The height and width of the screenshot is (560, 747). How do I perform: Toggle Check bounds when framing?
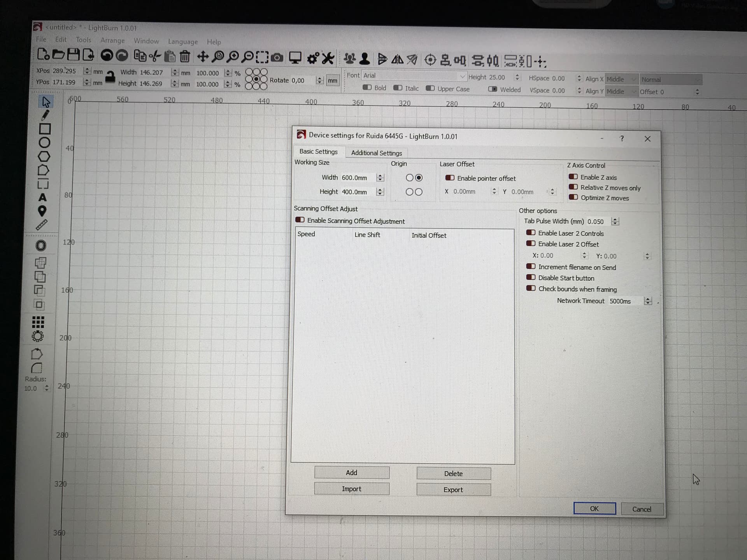coord(531,288)
